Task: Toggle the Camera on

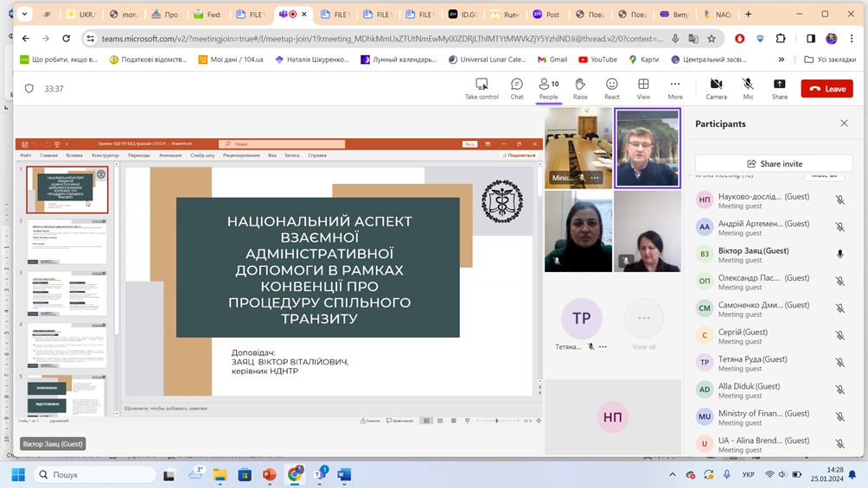Action: (716, 88)
